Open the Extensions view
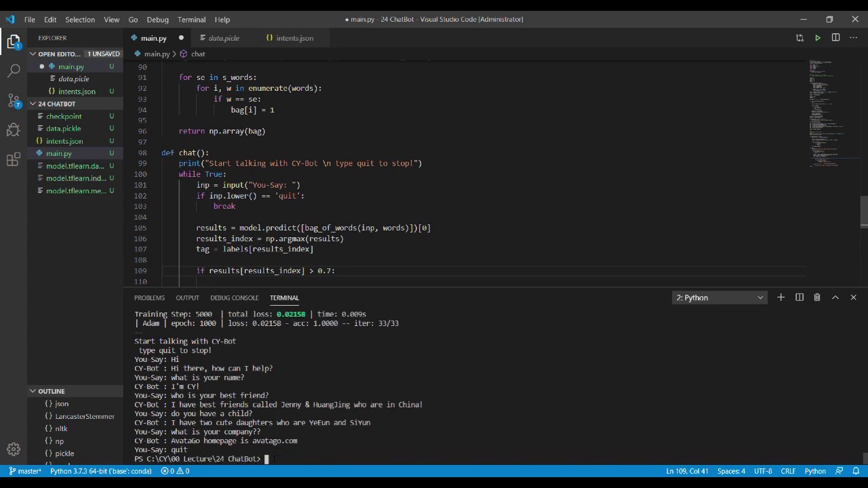 14,160
